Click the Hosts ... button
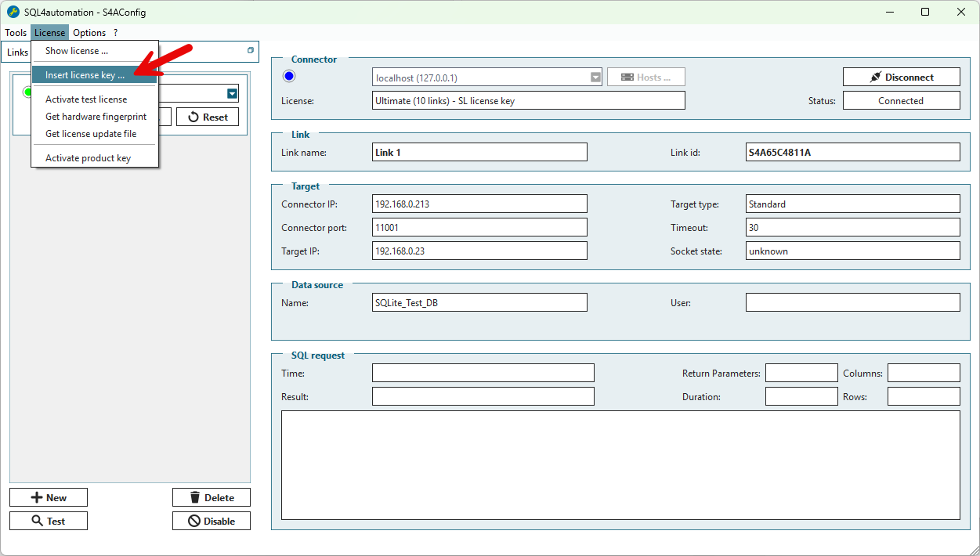 coord(646,77)
